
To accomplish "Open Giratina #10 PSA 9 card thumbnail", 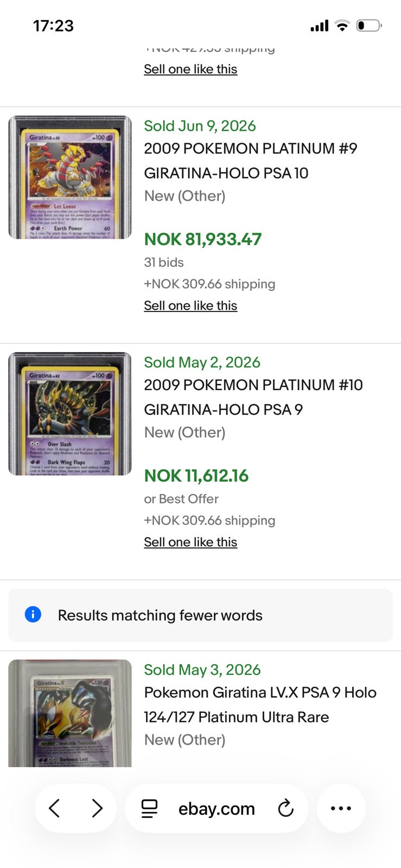I will (x=70, y=414).
